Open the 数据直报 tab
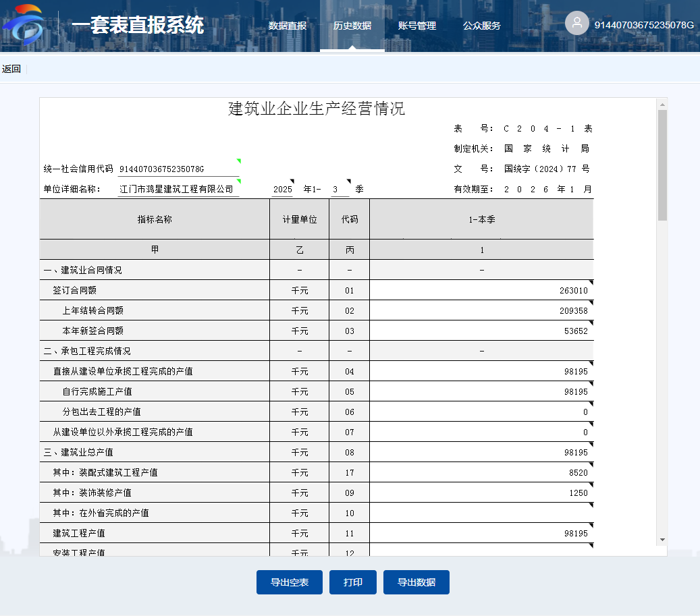The height and width of the screenshot is (616, 700). pos(287,26)
